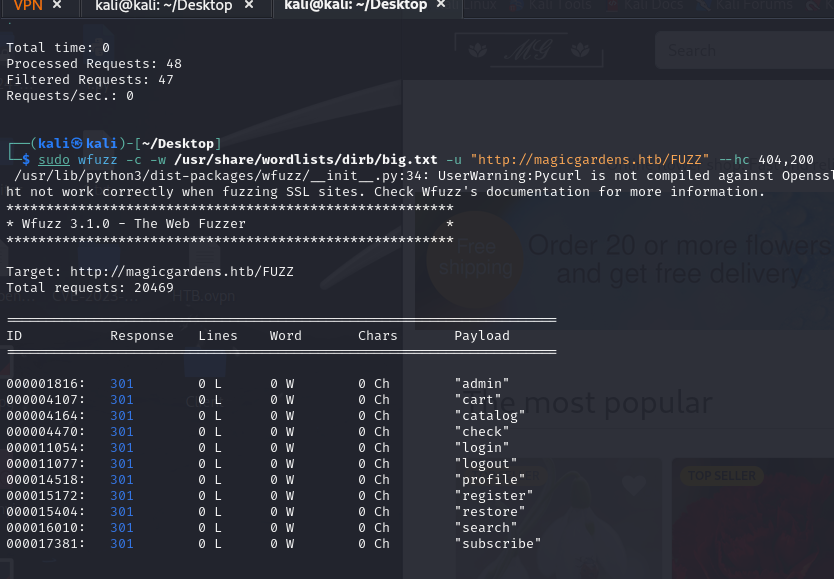Click the flower icon right of MG logo
This screenshot has height=579, width=834.
576,48
